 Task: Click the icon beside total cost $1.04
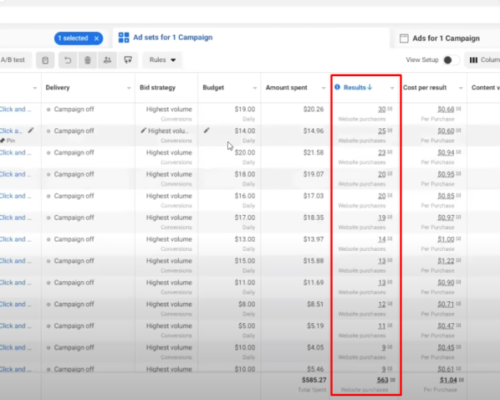pos(461,380)
